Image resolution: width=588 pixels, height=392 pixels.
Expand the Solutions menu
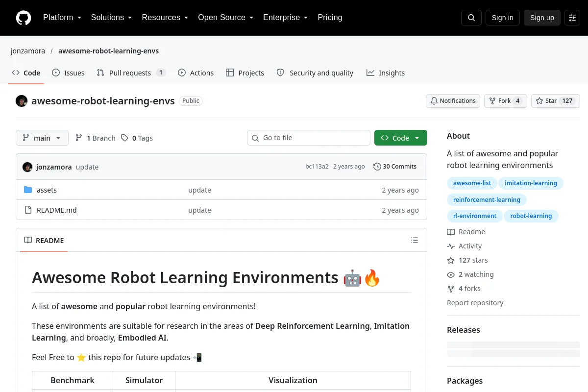click(111, 18)
